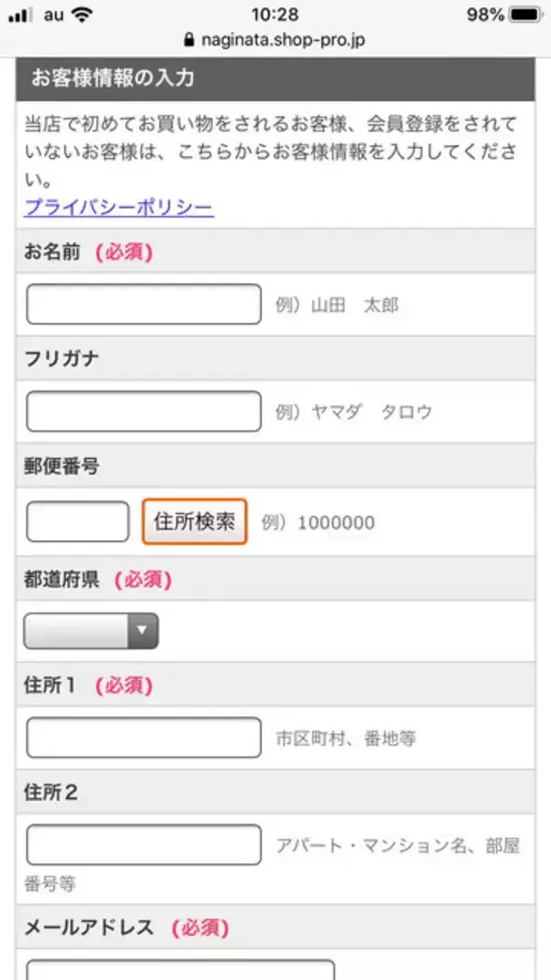Tap the cellular signal bars icon
This screenshot has height=980, width=551.
pyautogui.click(x=19, y=16)
